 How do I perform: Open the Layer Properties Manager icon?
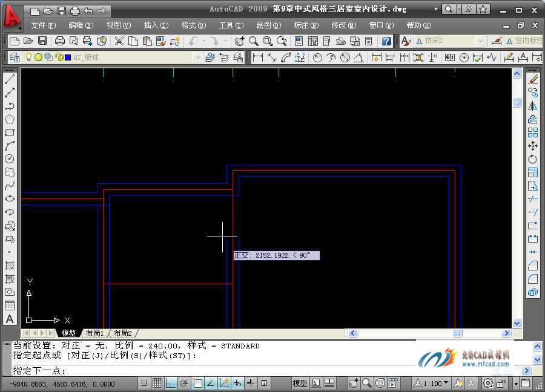click(x=15, y=57)
